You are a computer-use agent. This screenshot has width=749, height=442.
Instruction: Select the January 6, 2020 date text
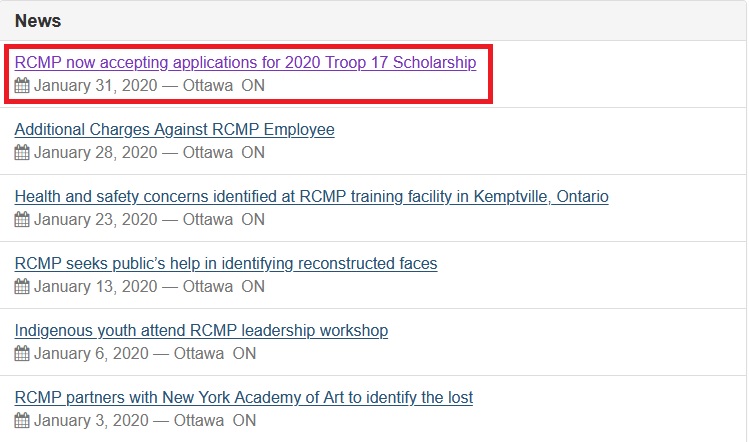click(x=91, y=354)
